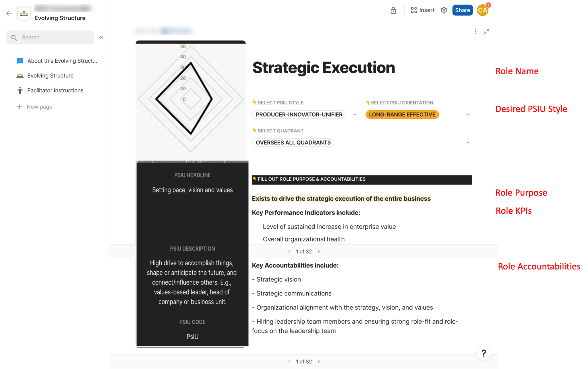
Task: Click the Evolving Structure doc icon
Action: point(24,13)
